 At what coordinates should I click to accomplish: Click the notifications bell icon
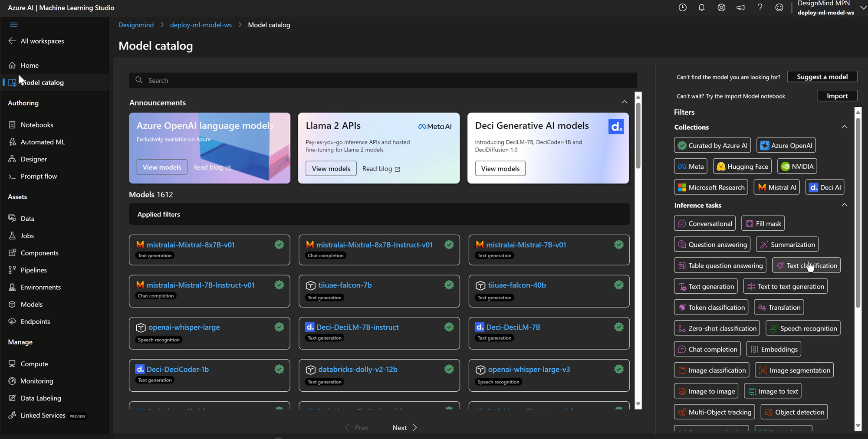click(x=701, y=7)
